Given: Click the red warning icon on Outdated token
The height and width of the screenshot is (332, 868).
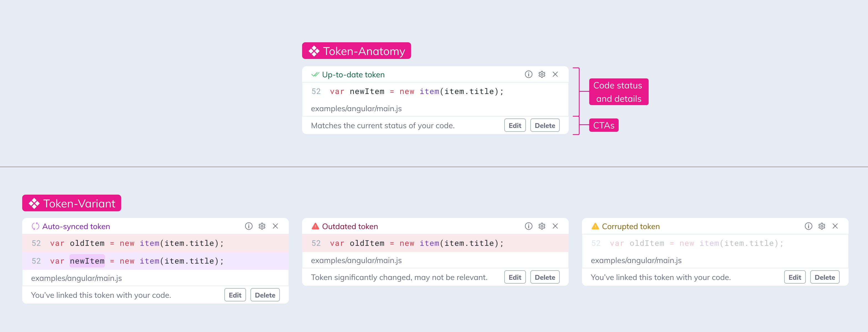Looking at the screenshot, I should coord(315,226).
